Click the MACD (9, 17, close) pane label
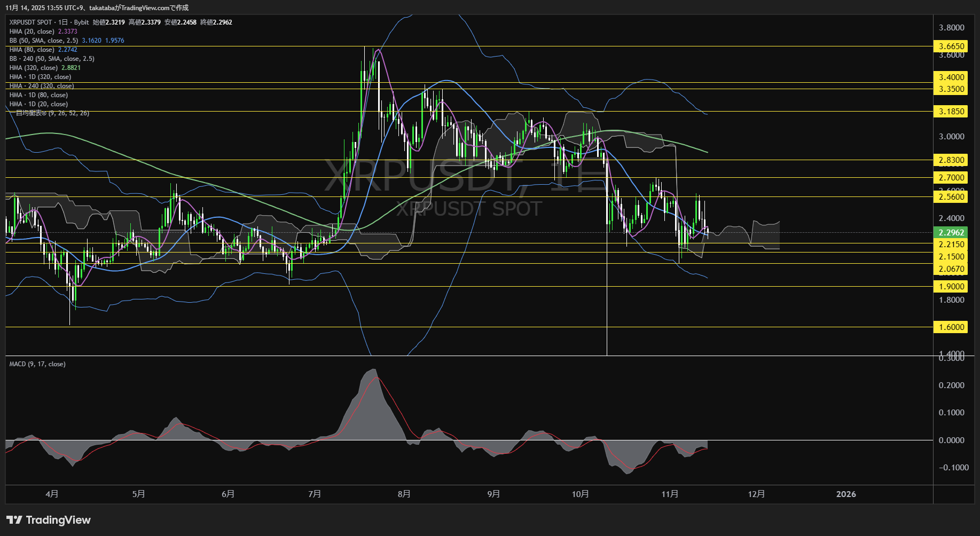Screen dimensions: 980x536 click(37, 364)
